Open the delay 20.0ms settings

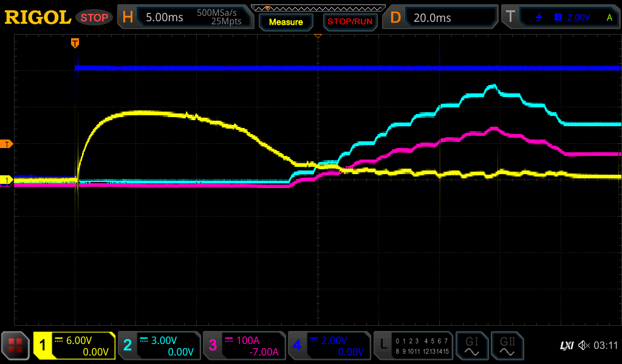click(442, 17)
